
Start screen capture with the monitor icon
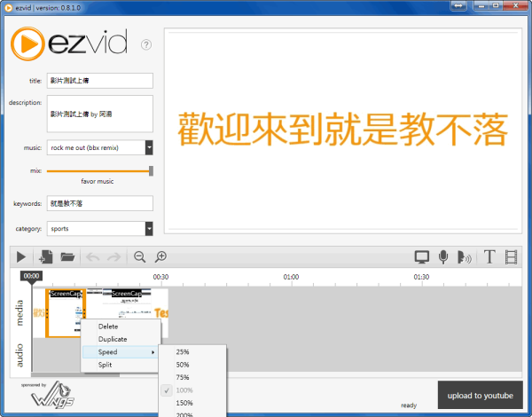coord(422,257)
